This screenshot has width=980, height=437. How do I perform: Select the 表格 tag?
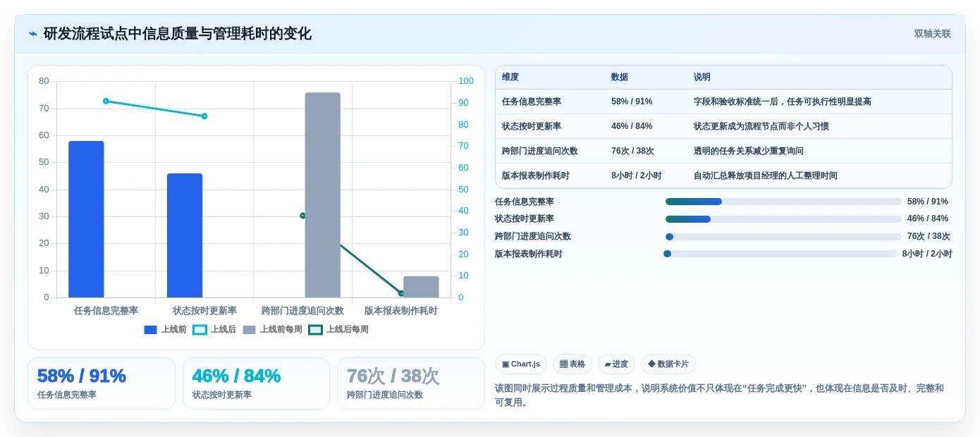click(572, 364)
